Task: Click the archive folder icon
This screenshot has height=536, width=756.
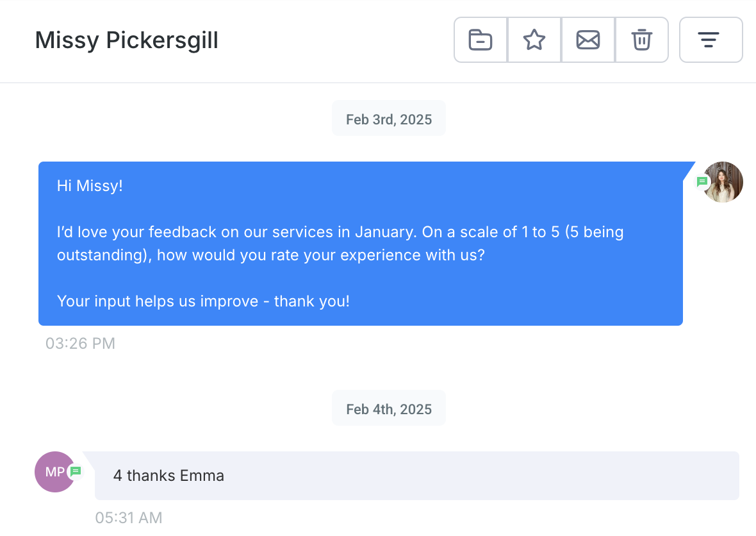Action: pos(481,40)
